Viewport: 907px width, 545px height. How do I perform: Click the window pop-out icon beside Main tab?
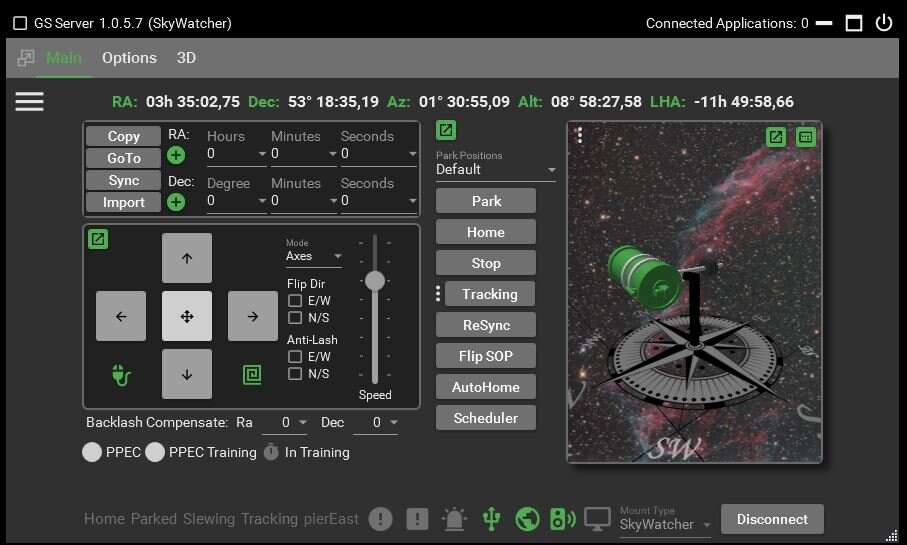(x=25, y=58)
